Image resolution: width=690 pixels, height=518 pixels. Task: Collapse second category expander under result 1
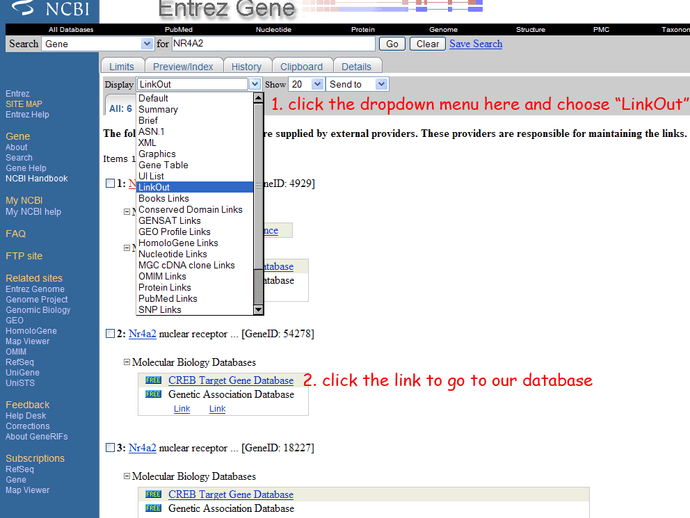pos(127,248)
